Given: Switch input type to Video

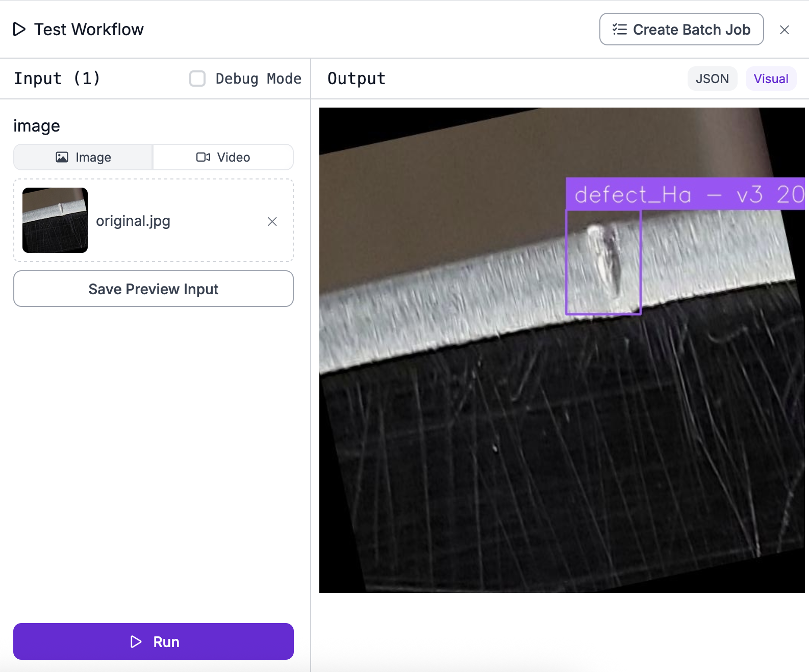Looking at the screenshot, I should point(223,158).
